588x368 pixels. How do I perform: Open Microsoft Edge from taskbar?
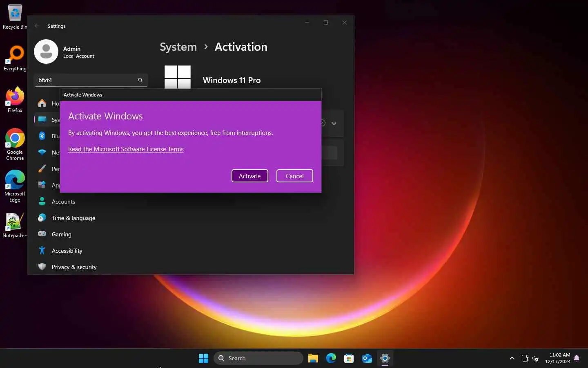(331, 358)
